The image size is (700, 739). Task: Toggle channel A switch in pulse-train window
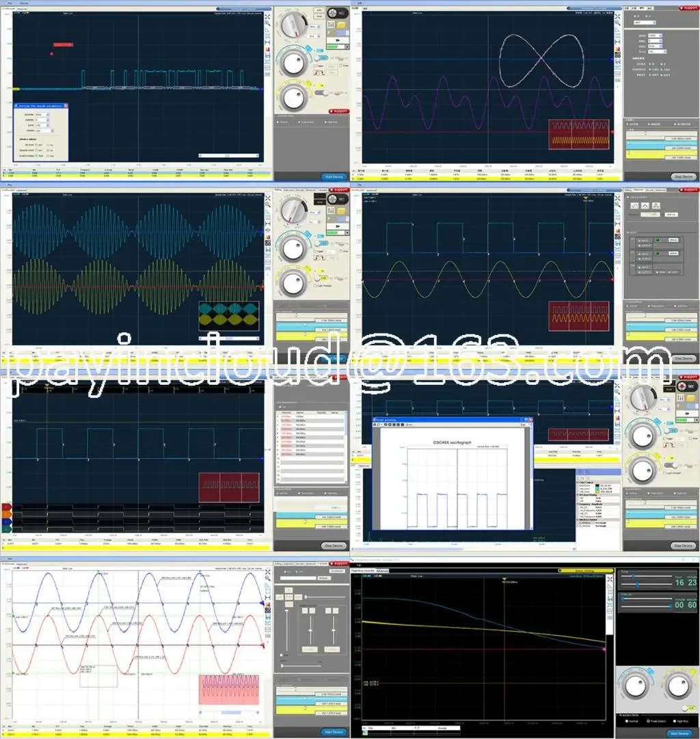coord(321,57)
